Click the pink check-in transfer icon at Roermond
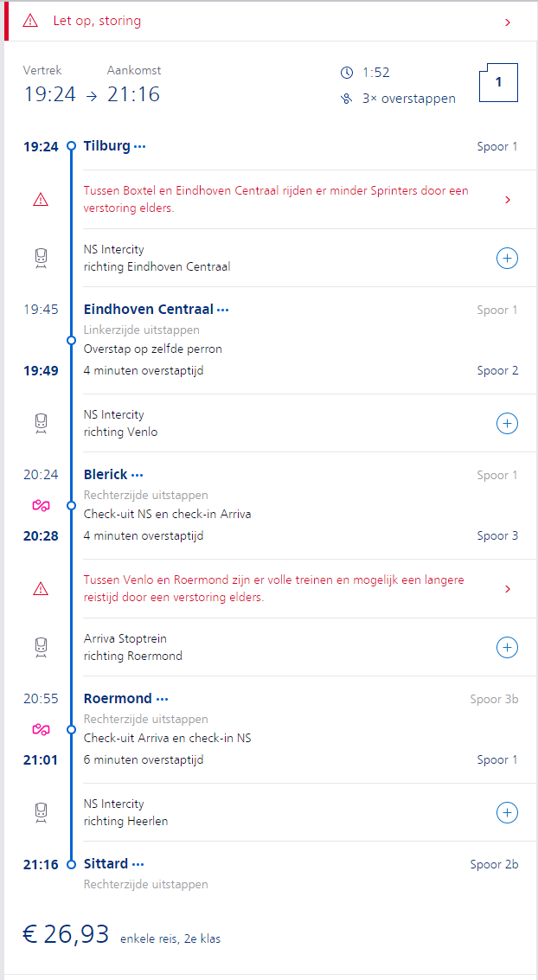Screen dimensions: 538x980 pyautogui.click(x=41, y=729)
